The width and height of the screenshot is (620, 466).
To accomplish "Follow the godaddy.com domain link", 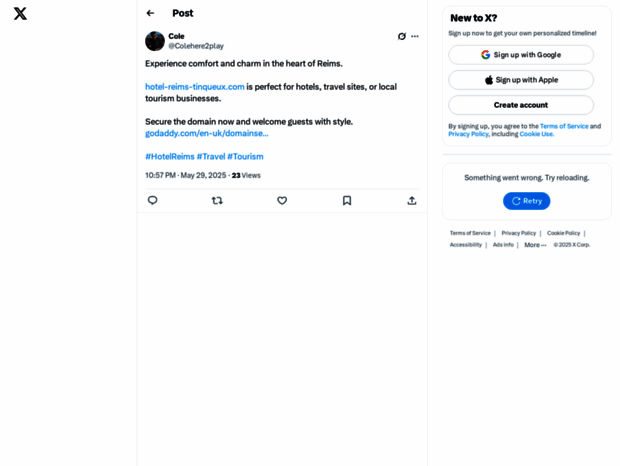I will click(207, 133).
